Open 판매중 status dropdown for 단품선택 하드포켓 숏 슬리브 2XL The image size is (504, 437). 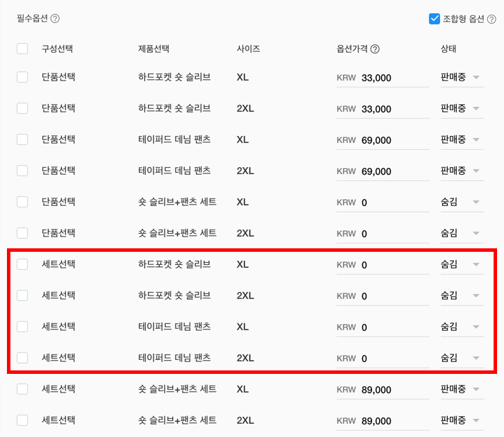click(461, 108)
